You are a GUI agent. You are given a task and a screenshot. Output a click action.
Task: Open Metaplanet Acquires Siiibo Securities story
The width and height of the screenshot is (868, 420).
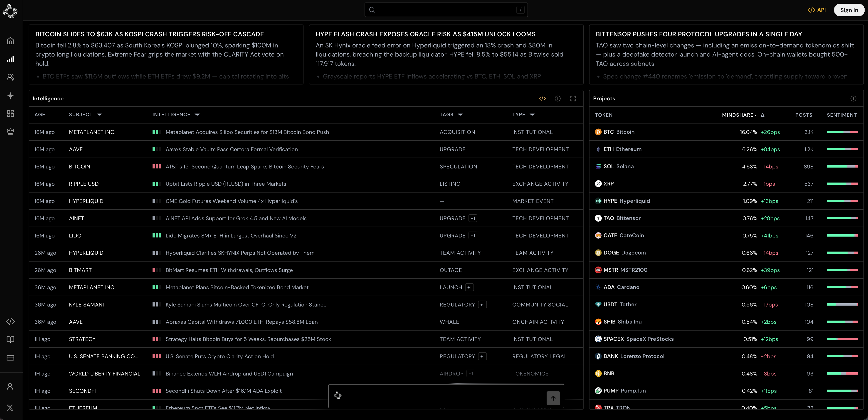[247, 132]
